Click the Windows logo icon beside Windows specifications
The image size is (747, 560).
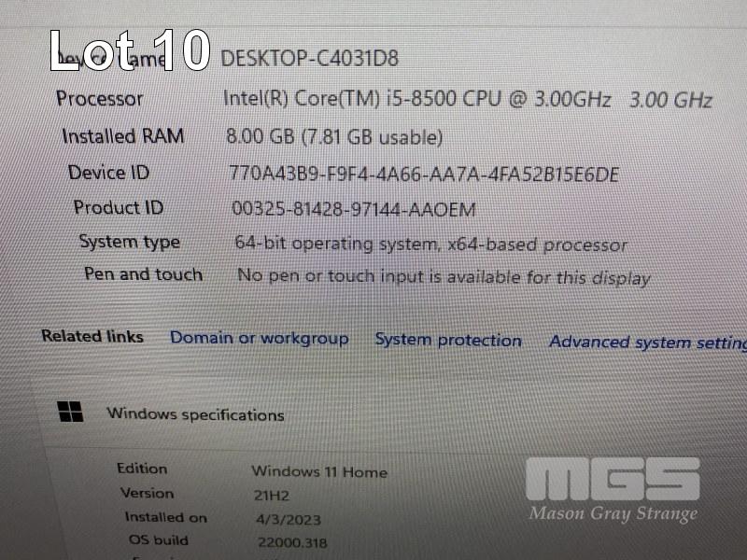70,412
